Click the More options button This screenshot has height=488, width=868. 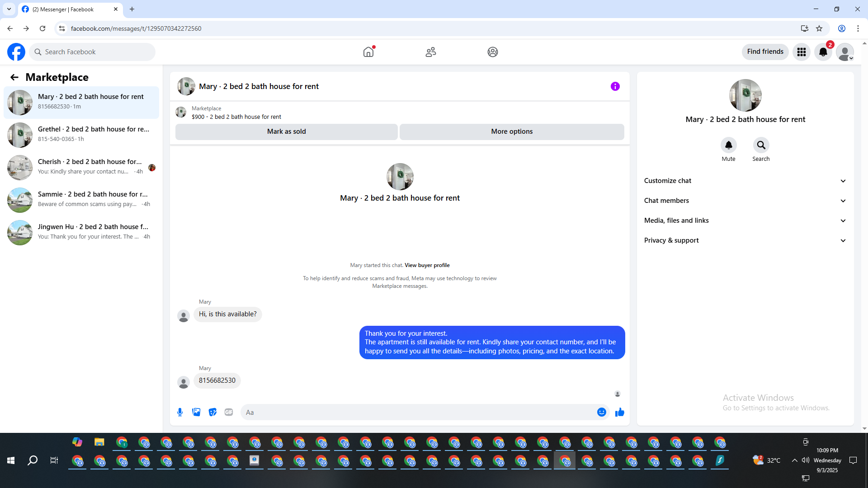point(512,131)
